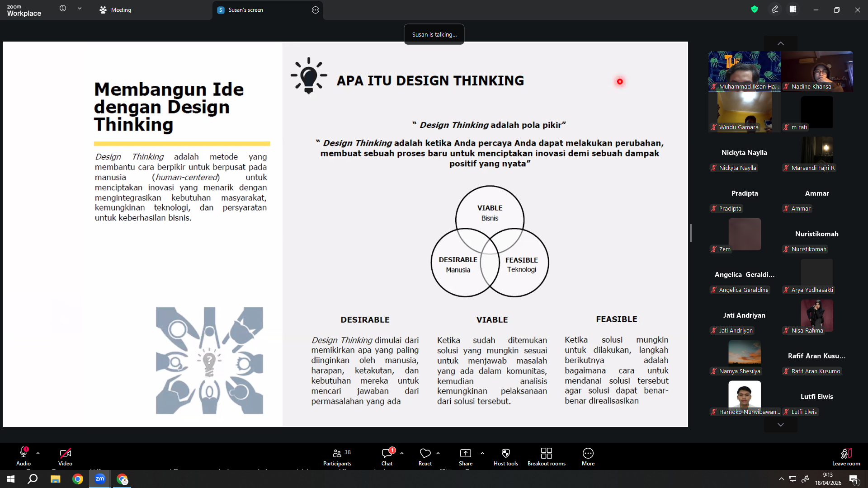Start screen sharing with Share
Viewport: 868px width, 488px height.
tap(466, 456)
